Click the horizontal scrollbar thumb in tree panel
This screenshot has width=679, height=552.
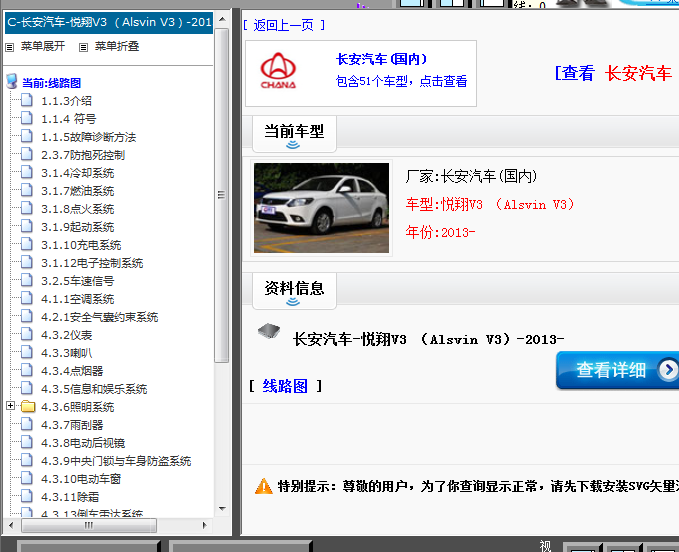[x=89, y=525]
